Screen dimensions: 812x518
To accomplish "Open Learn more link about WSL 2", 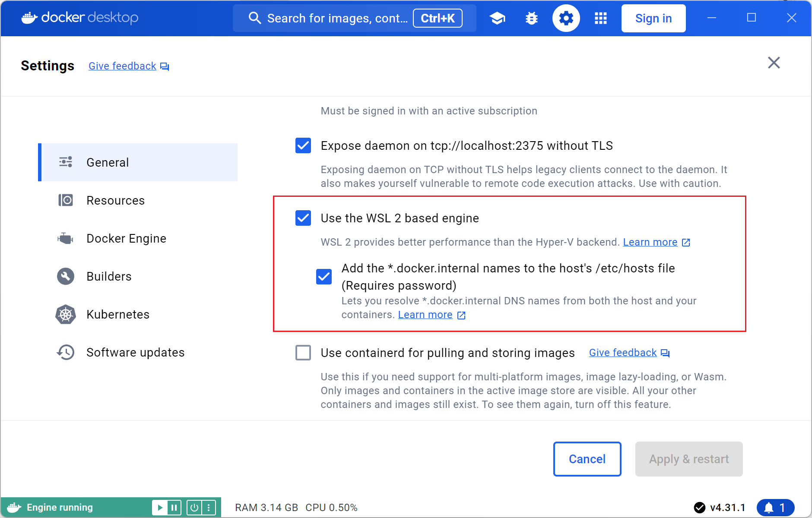I will [x=650, y=242].
